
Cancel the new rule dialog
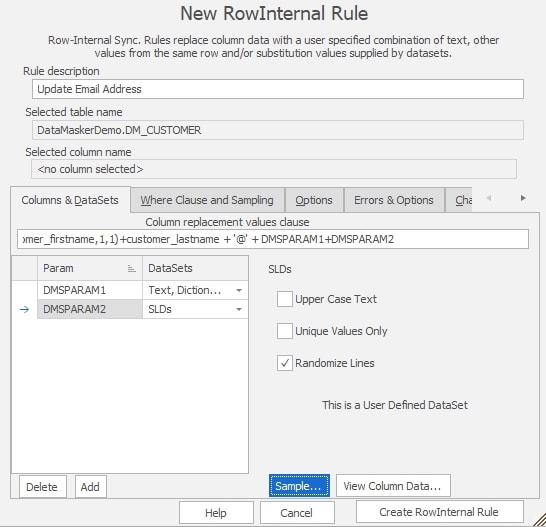click(x=297, y=513)
